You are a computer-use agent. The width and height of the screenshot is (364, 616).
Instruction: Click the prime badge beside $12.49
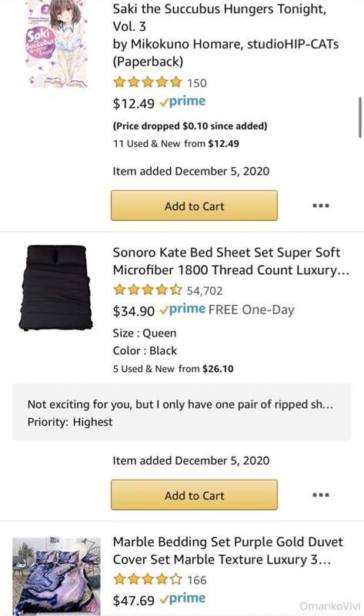(x=182, y=102)
